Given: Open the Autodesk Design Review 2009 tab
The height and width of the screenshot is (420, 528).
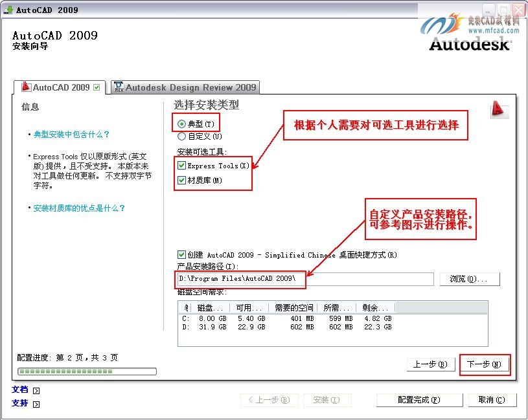Looking at the screenshot, I should [185, 87].
